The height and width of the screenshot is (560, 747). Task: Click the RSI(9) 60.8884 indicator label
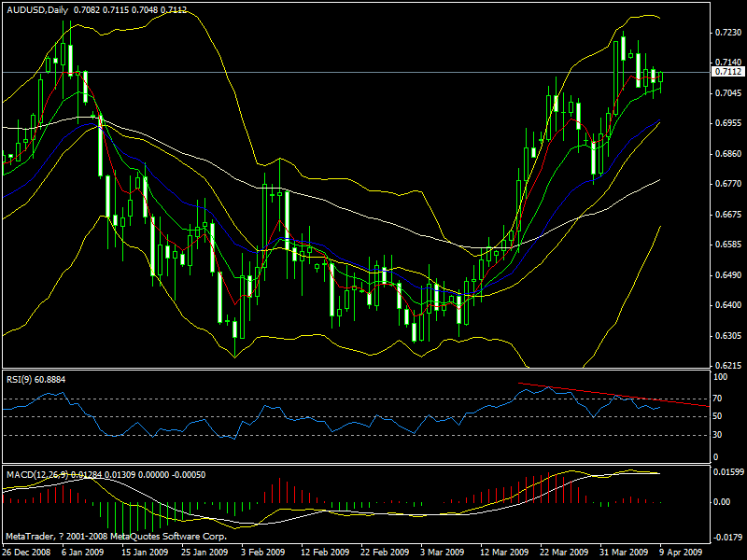pos(35,380)
